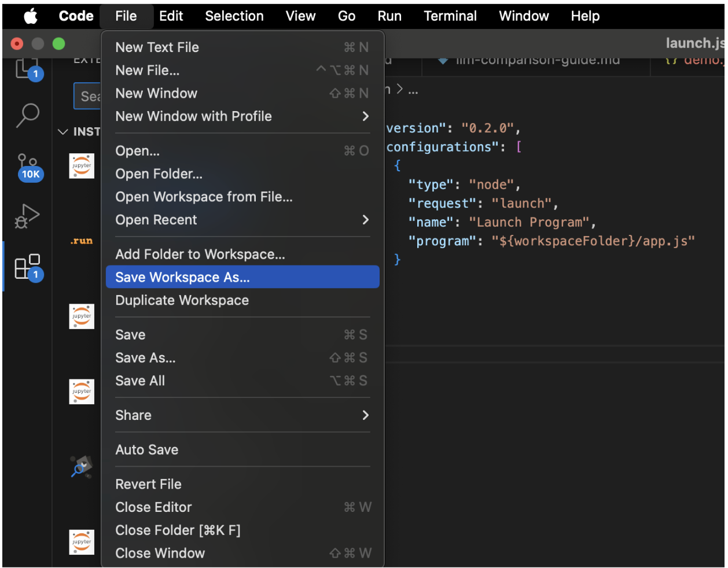The height and width of the screenshot is (568, 728).
Task: Expand New Window with Profile submenu
Action: 242,116
